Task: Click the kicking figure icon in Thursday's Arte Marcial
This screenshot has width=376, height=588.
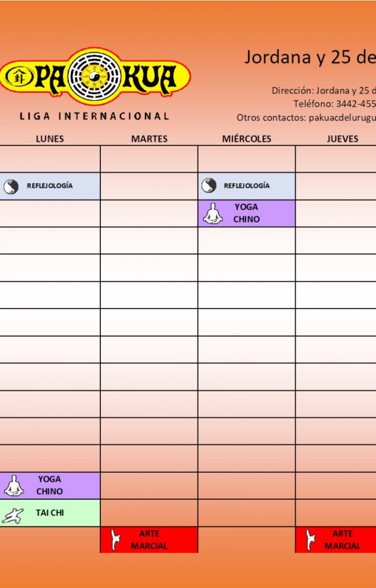Action: [310, 539]
